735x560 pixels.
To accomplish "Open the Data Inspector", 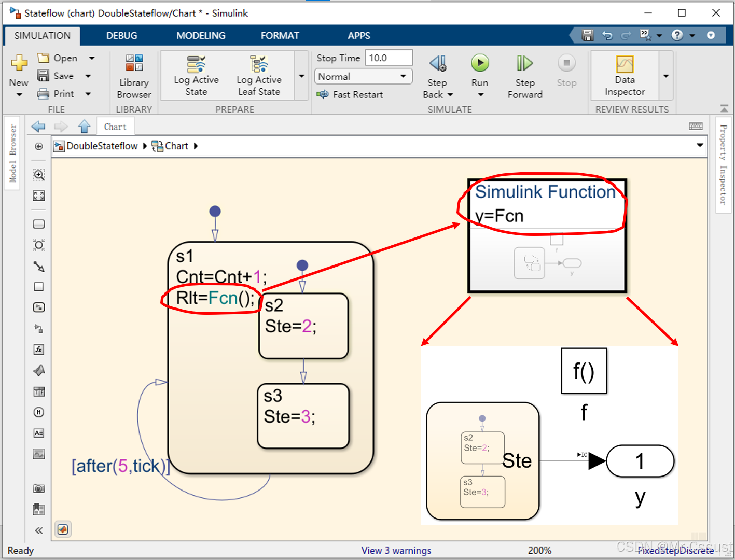I will 625,76.
